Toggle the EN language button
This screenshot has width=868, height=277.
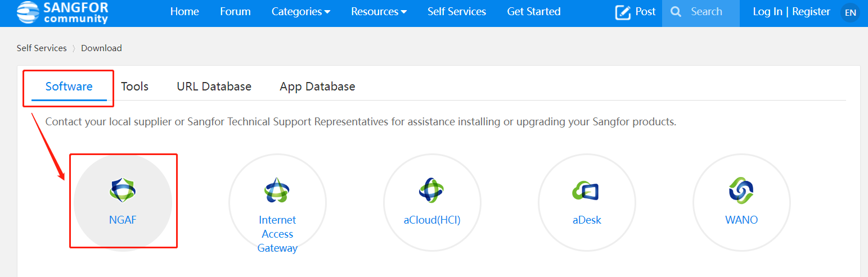850,12
